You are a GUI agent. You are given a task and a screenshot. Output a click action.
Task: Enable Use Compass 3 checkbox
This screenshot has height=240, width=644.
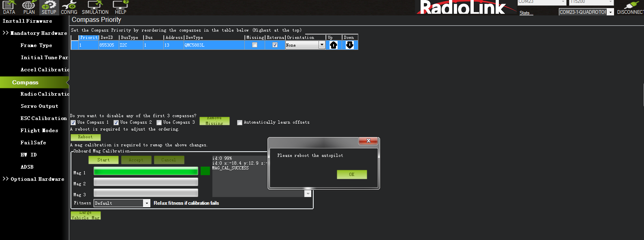[159, 122]
